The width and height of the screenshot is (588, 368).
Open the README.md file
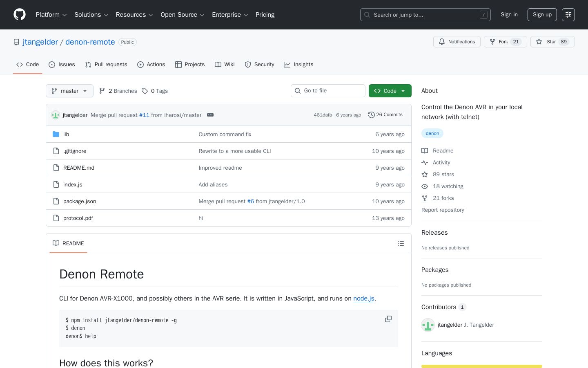79,168
